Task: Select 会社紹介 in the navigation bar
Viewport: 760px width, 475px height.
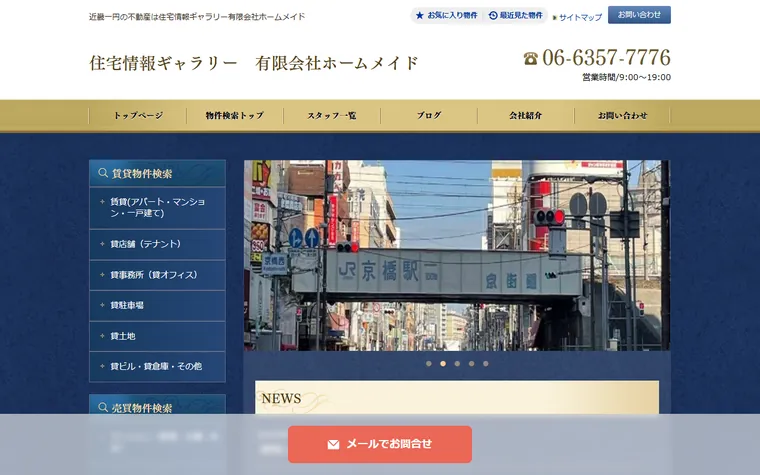Action: 526,116
